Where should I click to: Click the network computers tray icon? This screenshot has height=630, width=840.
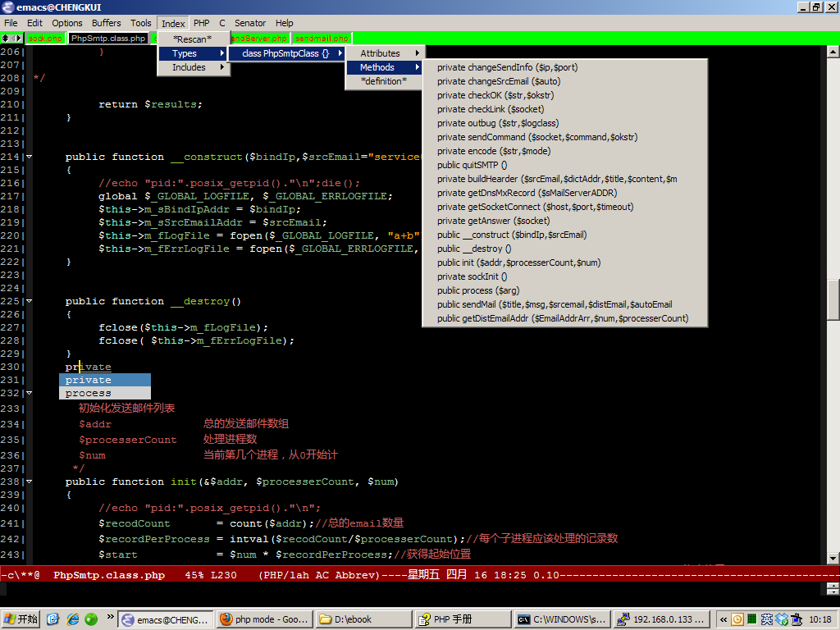[x=797, y=620]
